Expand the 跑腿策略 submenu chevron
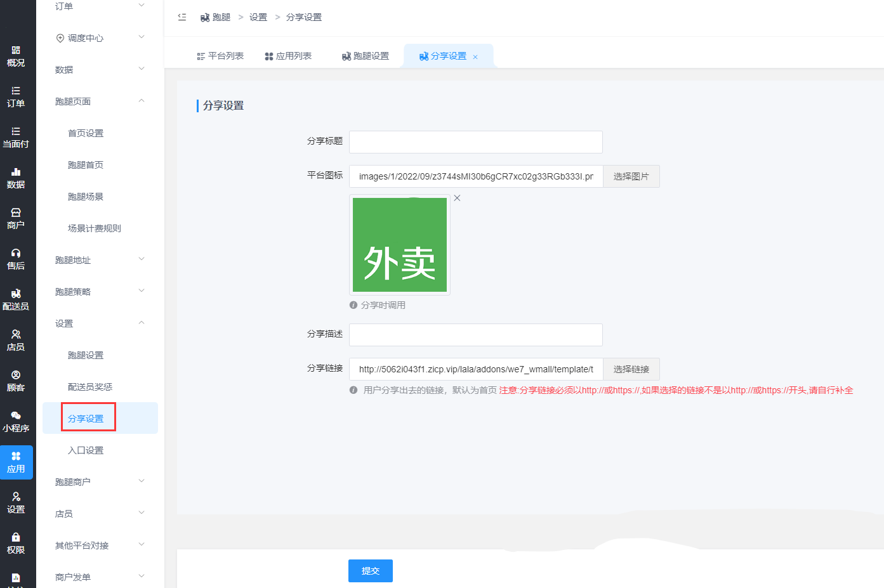Image resolution: width=884 pixels, height=588 pixels. tap(142, 291)
